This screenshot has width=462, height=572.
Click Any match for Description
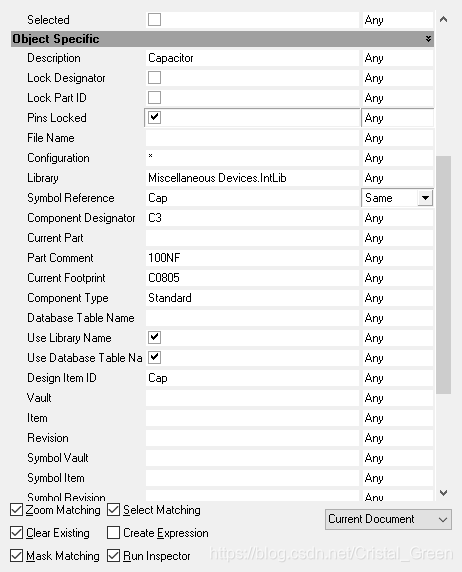(x=398, y=58)
